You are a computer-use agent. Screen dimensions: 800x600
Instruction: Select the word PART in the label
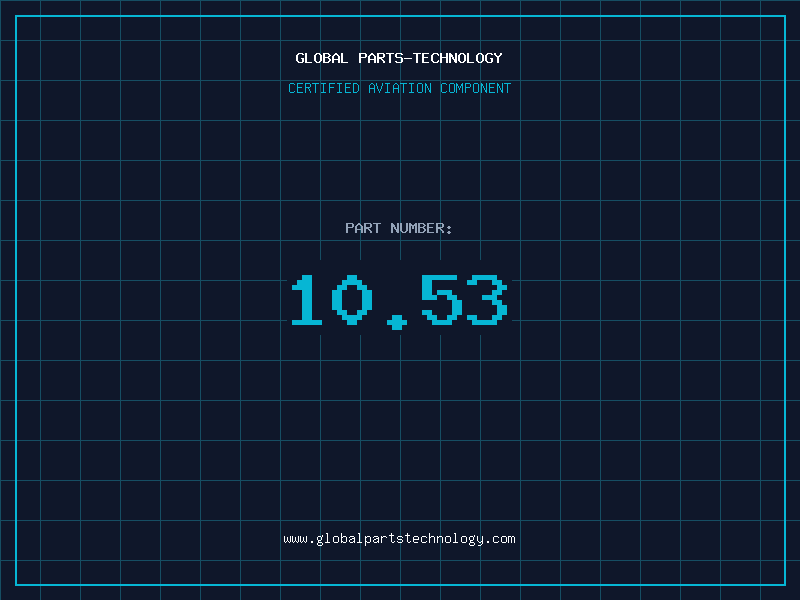click(x=363, y=228)
